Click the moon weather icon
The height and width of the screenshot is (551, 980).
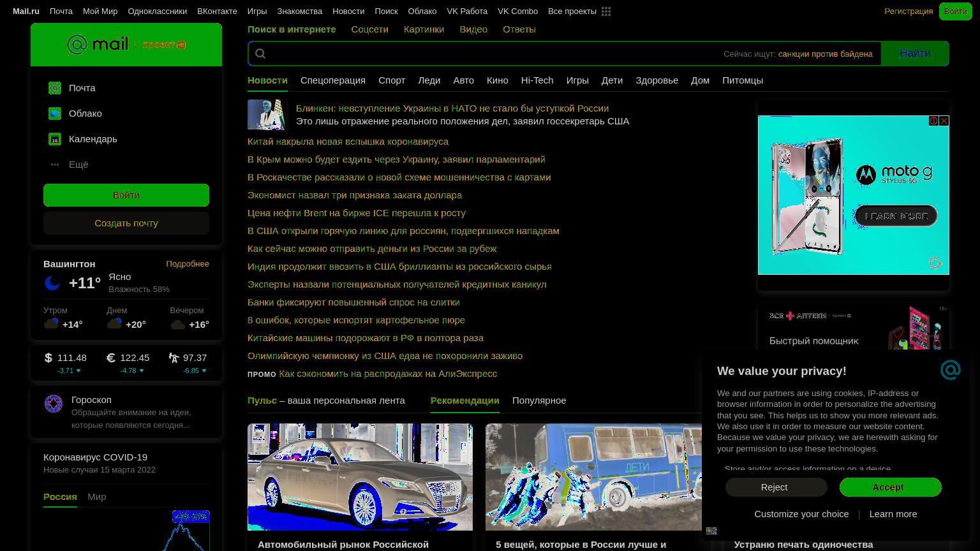(x=52, y=283)
